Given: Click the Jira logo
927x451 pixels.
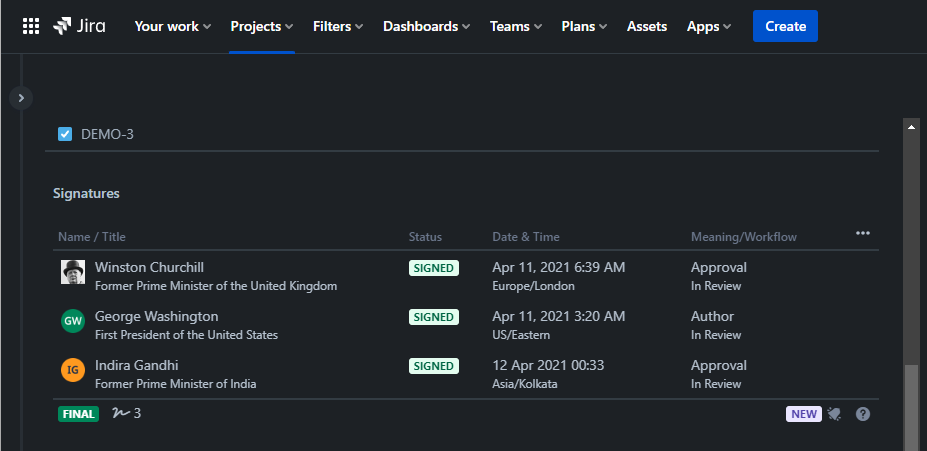Looking at the screenshot, I should click(x=80, y=27).
